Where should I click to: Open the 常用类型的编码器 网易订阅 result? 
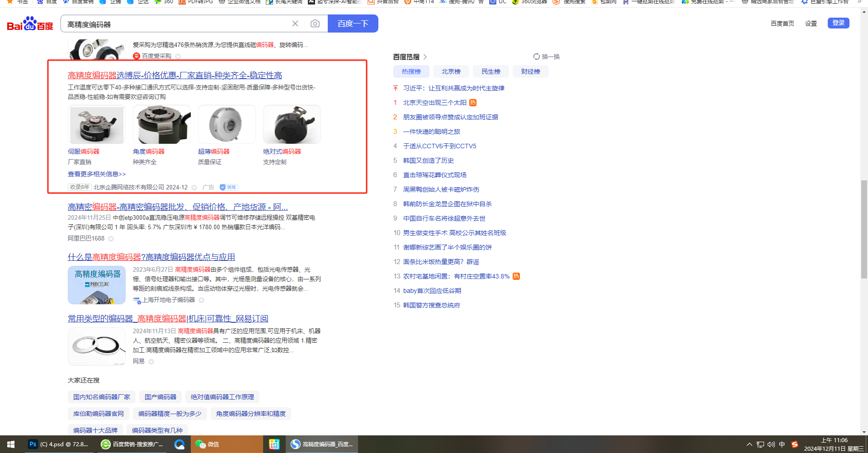tap(168, 319)
